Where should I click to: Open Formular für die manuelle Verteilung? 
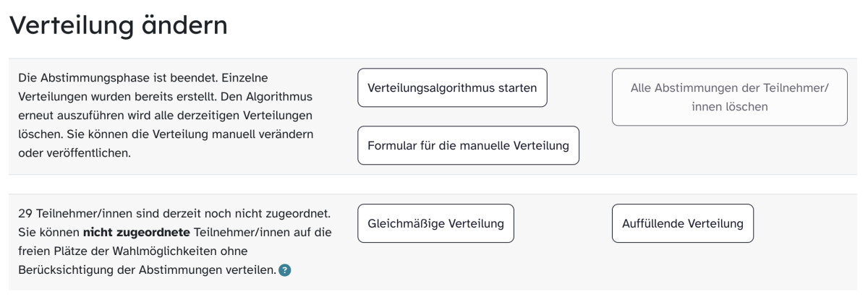[x=469, y=145]
